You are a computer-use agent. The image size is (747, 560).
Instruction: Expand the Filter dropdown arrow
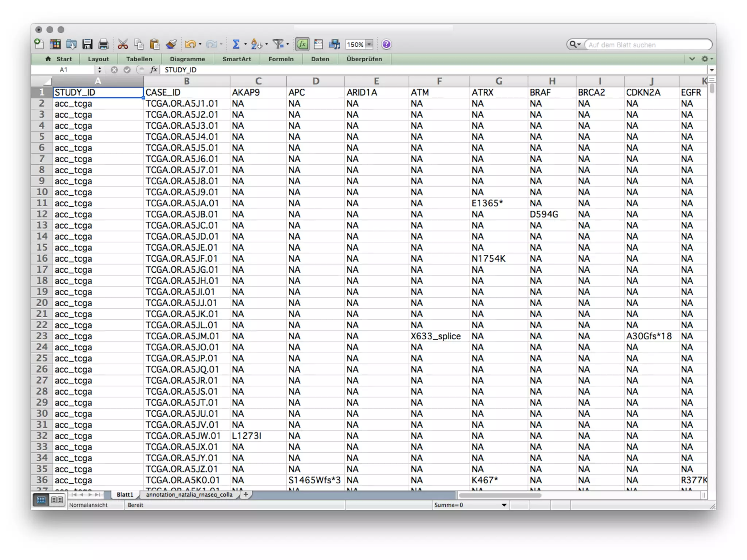click(288, 44)
